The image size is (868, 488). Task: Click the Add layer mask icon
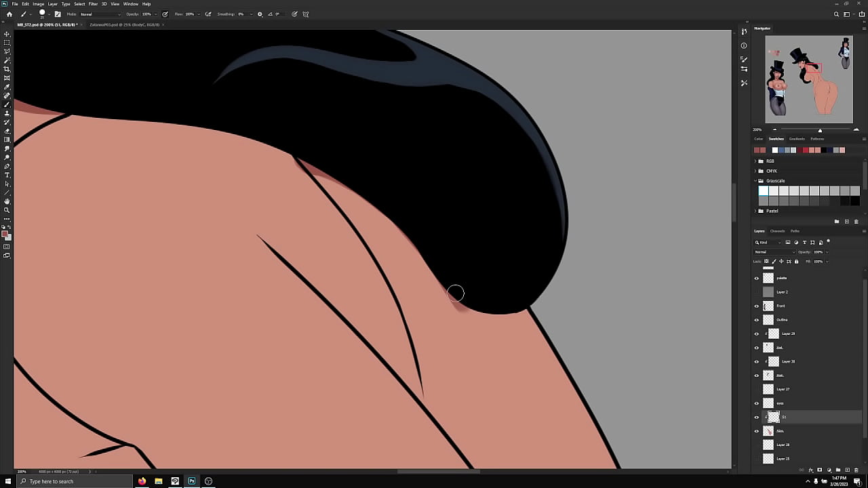point(820,470)
